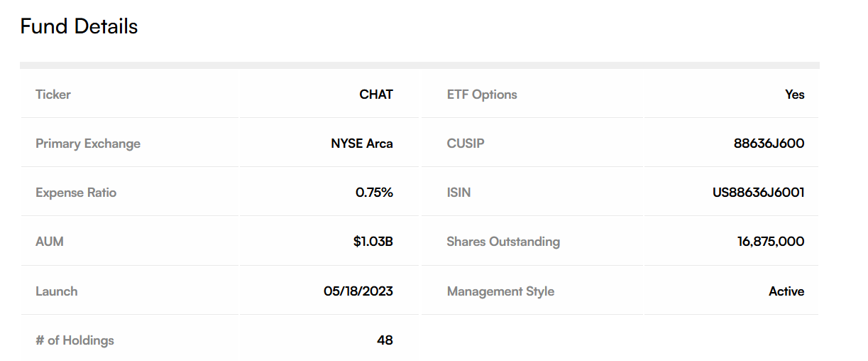Viewport: 868px width, 361px height.
Task: Select the Ticker label
Action: pyautogui.click(x=53, y=95)
